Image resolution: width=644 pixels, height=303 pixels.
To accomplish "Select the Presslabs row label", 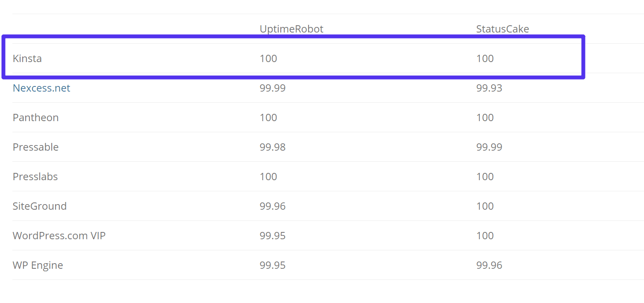I will [x=35, y=177].
